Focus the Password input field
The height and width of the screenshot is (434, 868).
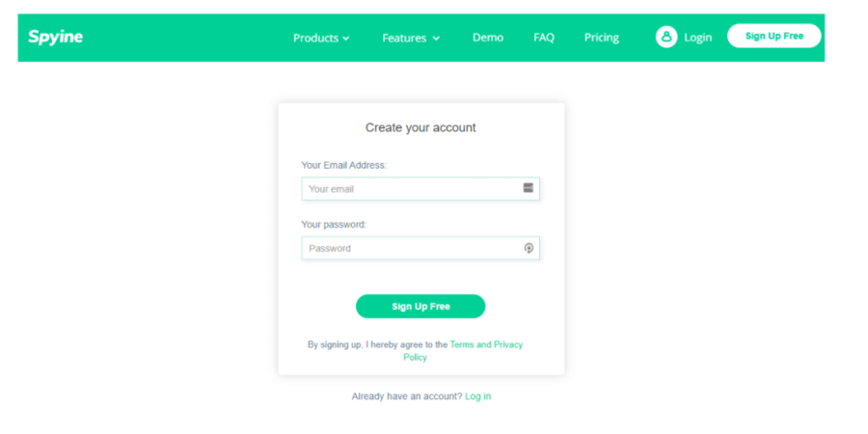click(410, 248)
